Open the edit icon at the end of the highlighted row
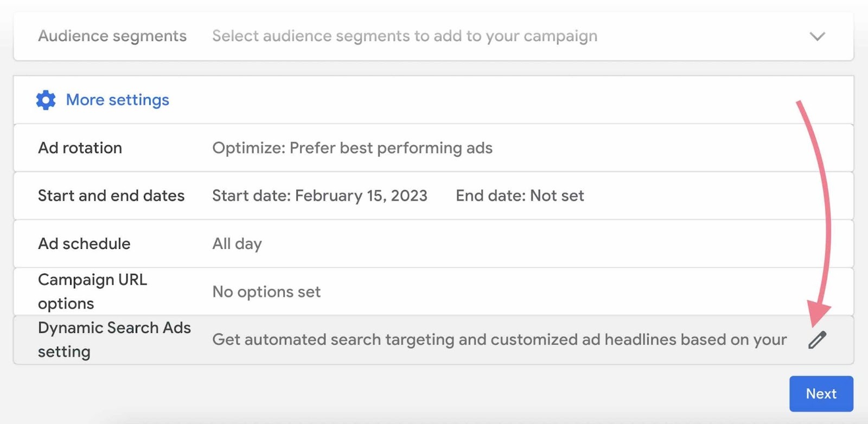The width and height of the screenshot is (868, 424). pyautogui.click(x=816, y=340)
